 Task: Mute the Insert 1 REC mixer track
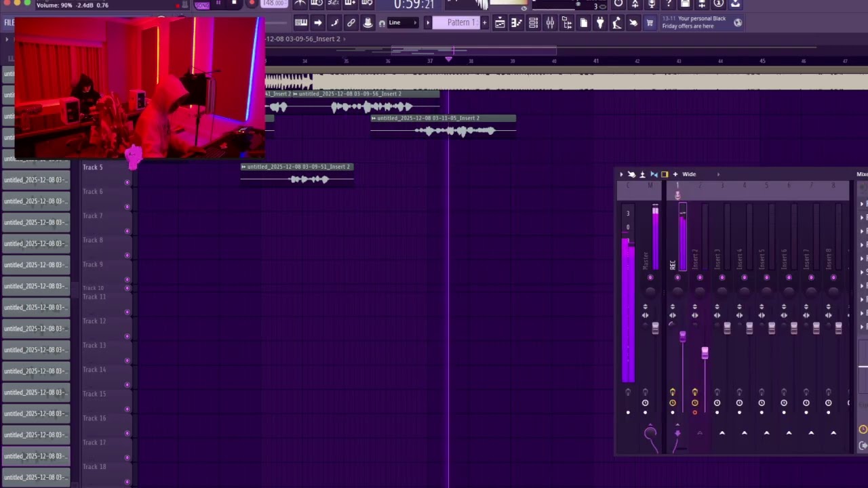(677, 277)
